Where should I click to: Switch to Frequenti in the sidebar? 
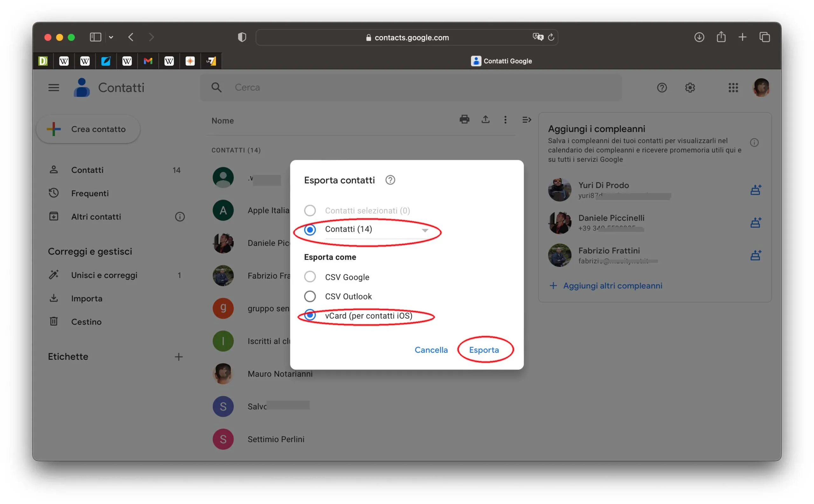click(90, 193)
